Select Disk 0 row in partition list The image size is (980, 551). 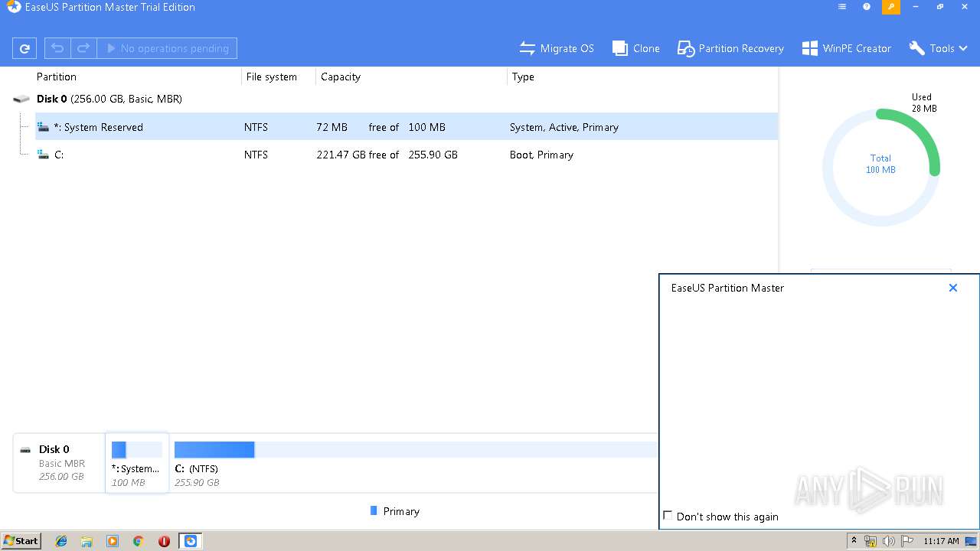(394, 99)
